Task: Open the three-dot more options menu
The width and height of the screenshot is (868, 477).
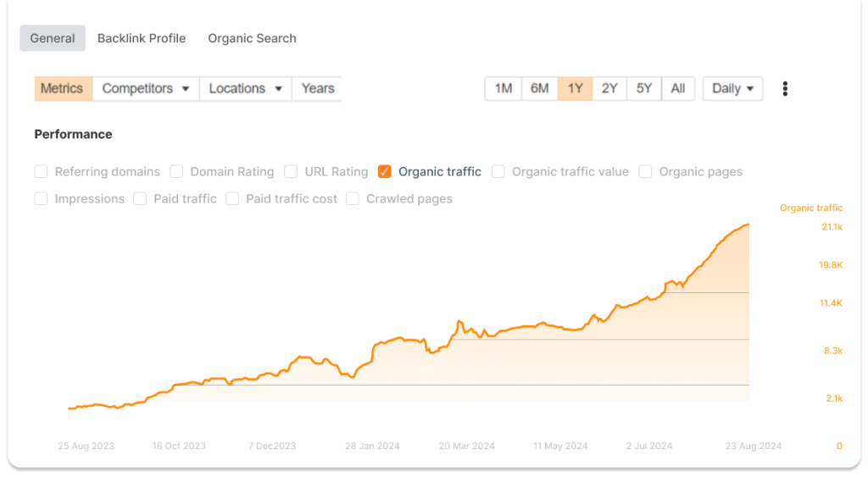Action: point(785,89)
